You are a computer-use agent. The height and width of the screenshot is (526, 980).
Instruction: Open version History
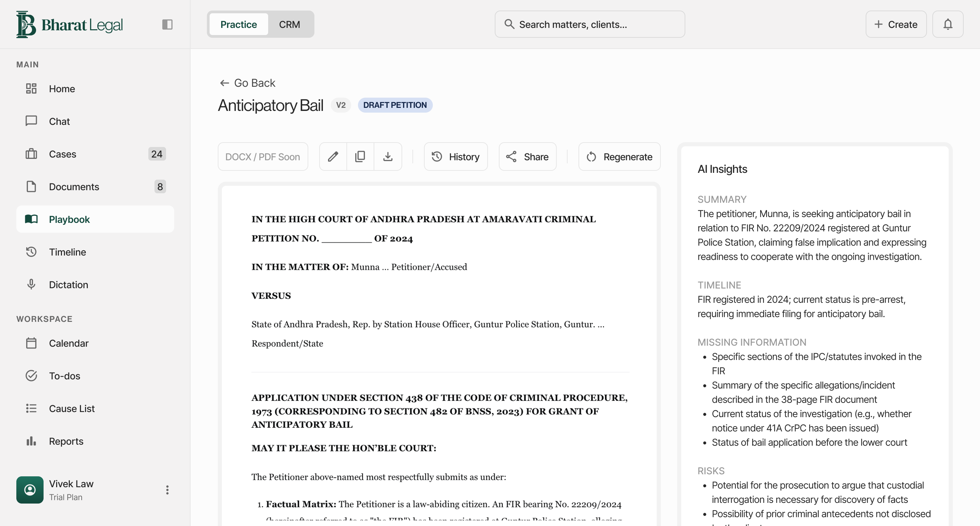click(456, 157)
